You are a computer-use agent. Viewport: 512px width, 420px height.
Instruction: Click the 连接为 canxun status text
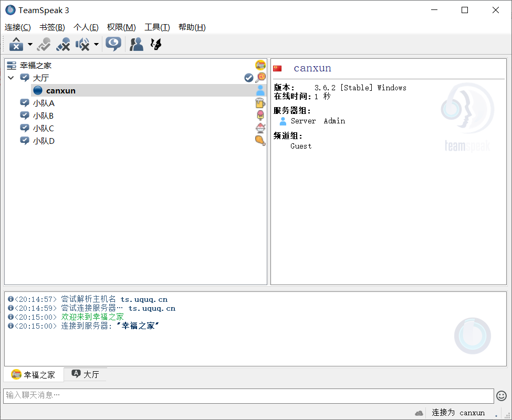458,413
